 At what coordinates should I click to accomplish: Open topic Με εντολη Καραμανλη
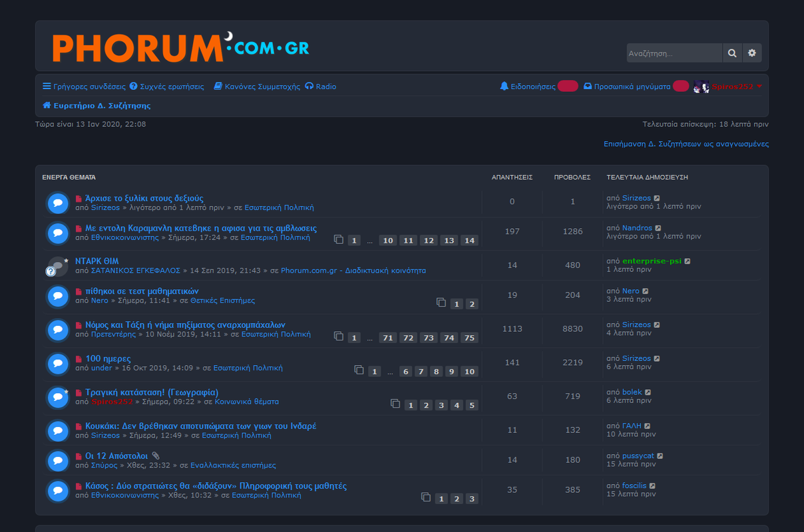201,228
